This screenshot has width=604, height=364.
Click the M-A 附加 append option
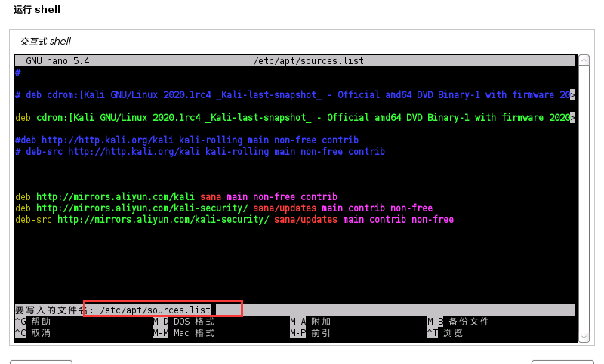pos(310,322)
